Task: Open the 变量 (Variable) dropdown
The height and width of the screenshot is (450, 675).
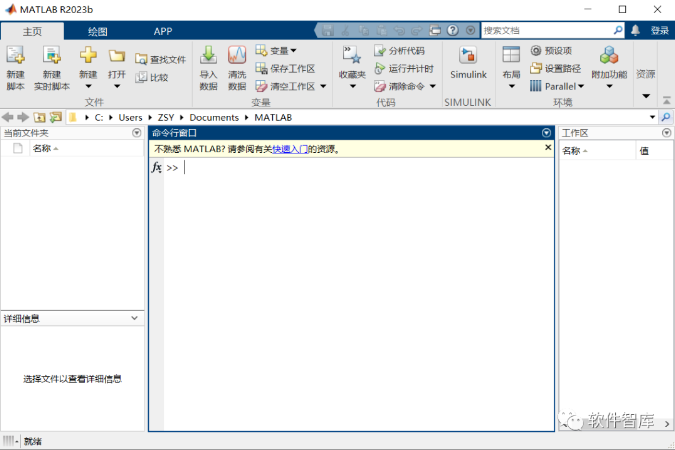Action: tap(276, 51)
